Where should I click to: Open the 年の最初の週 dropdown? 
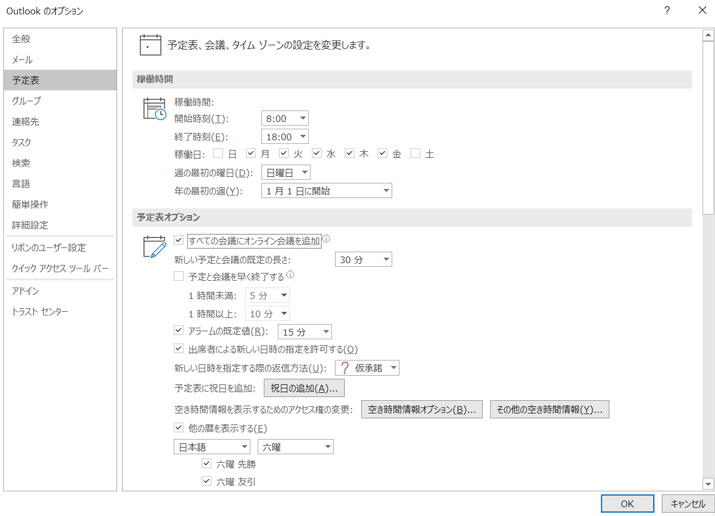[326, 190]
